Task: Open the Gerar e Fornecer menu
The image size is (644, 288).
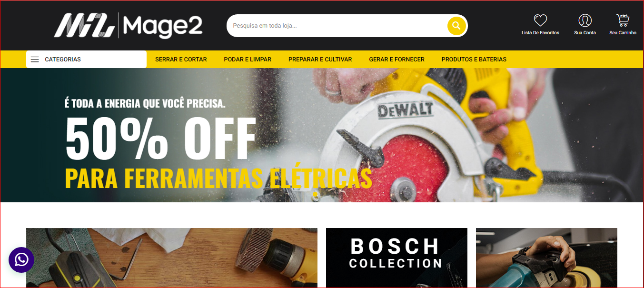Action: pyautogui.click(x=396, y=60)
